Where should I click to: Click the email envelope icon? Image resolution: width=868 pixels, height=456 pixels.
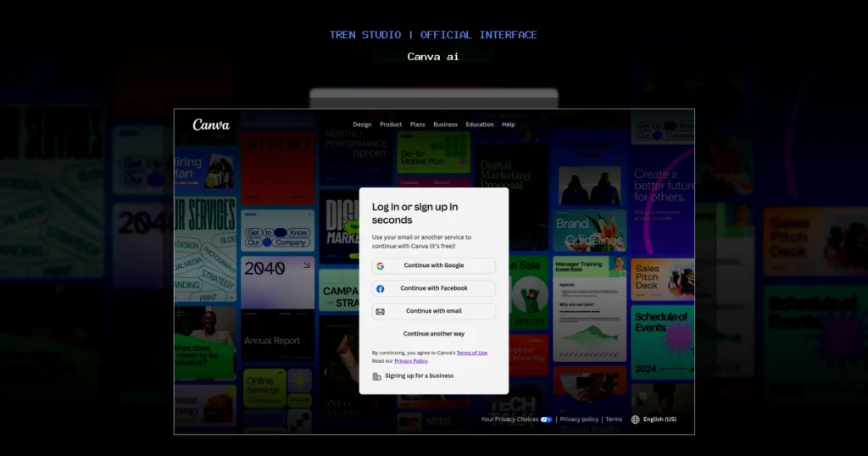(x=381, y=312)
